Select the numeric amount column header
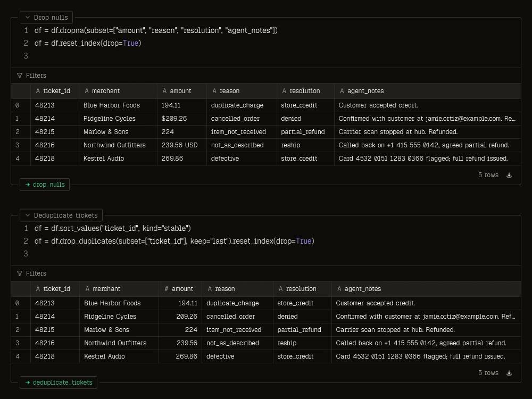 click(180, 289)
